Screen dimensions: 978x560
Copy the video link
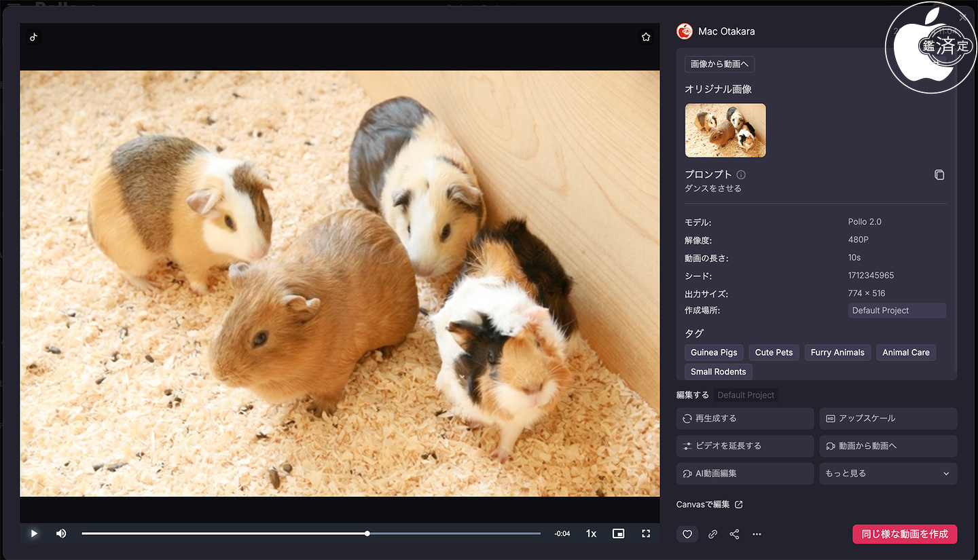coord(712,534)
